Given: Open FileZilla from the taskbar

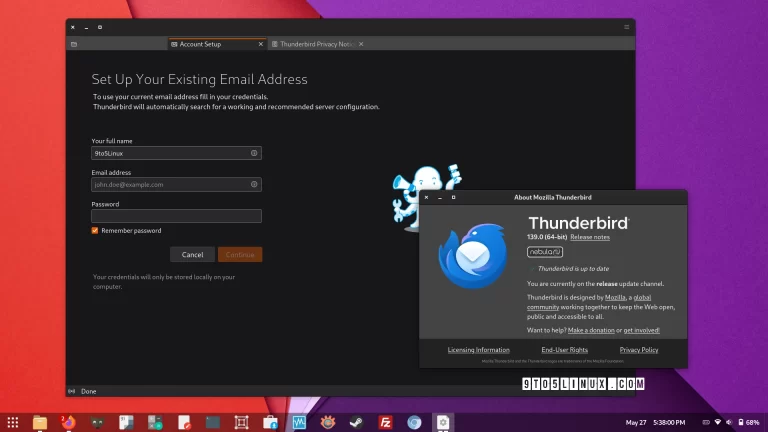Looking at the screenshot, I should (385, 422).
